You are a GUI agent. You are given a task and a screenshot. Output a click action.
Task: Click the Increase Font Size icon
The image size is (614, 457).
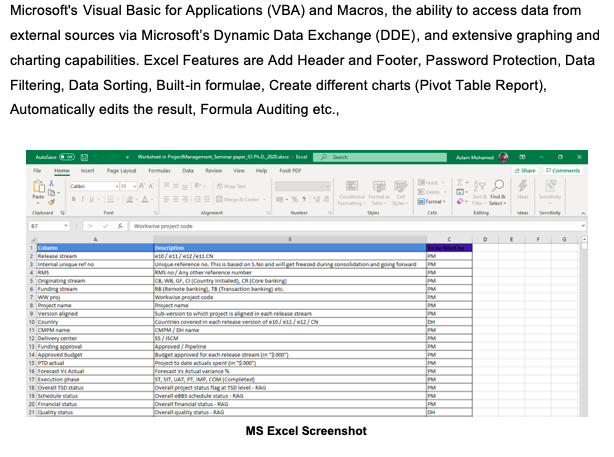point(142,186)
